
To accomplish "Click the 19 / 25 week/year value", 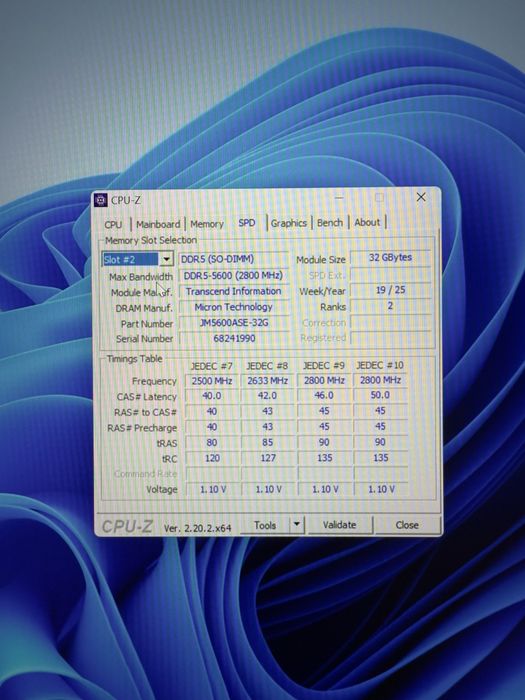I will (x=391, y=290).
